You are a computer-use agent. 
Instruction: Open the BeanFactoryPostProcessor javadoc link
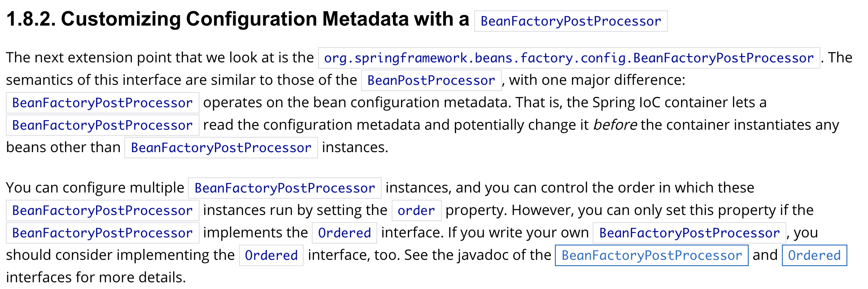pyautogui.click(x=651, y=255)
